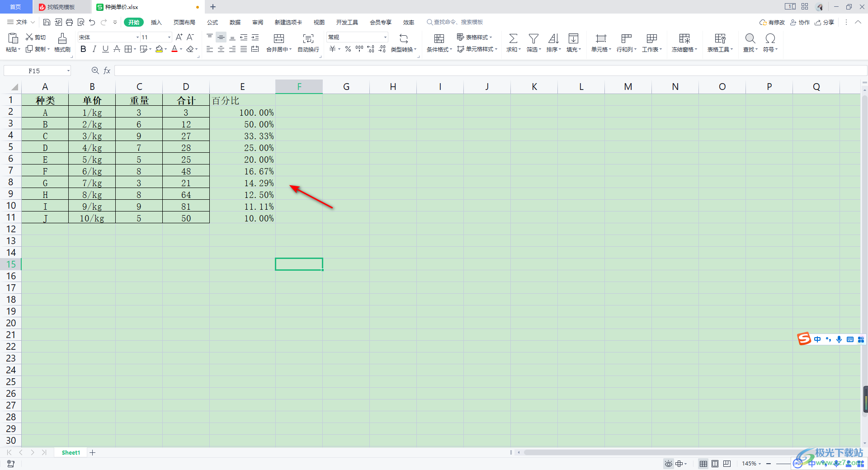Open the File (文件) menu

tap(21, 22)
